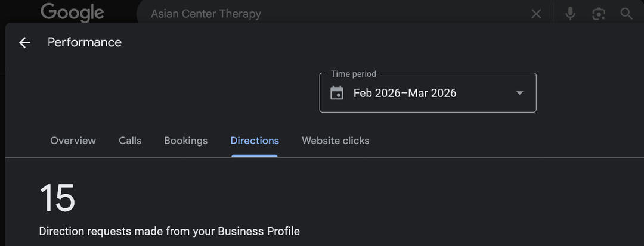Click the back arrow beside Performance
This screenshot has height=246, width=644.
(24, 42)
